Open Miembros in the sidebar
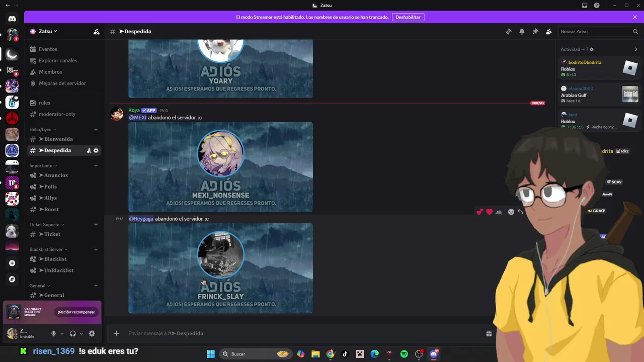 tap(64, 72)
